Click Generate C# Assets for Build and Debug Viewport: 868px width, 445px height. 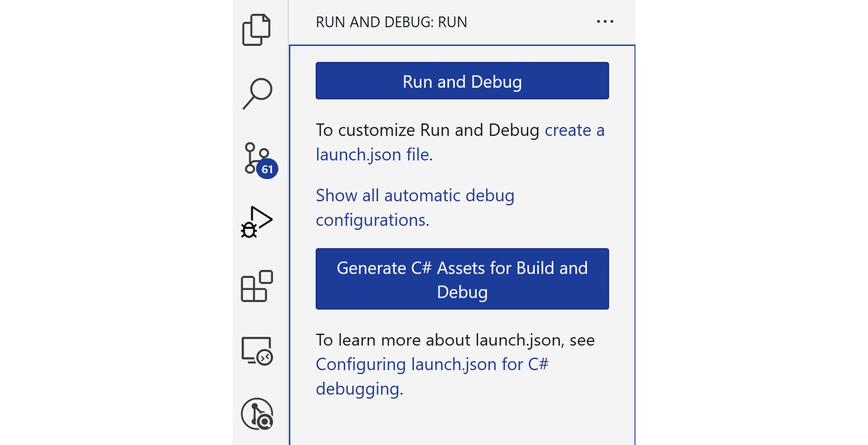point(462,279)
